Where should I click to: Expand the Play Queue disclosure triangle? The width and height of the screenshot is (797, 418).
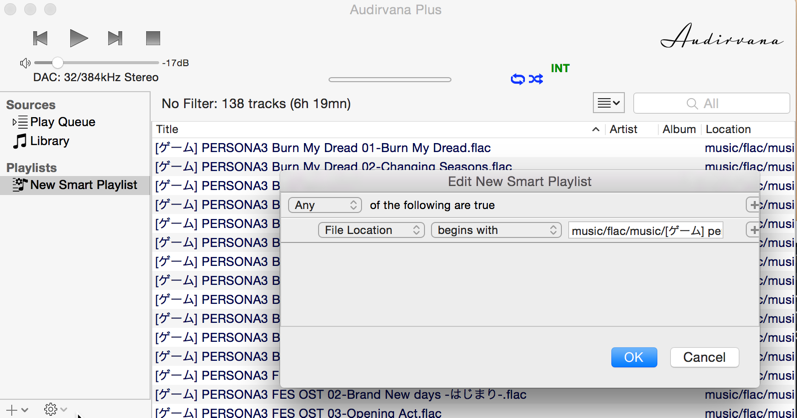pos(14,122)
